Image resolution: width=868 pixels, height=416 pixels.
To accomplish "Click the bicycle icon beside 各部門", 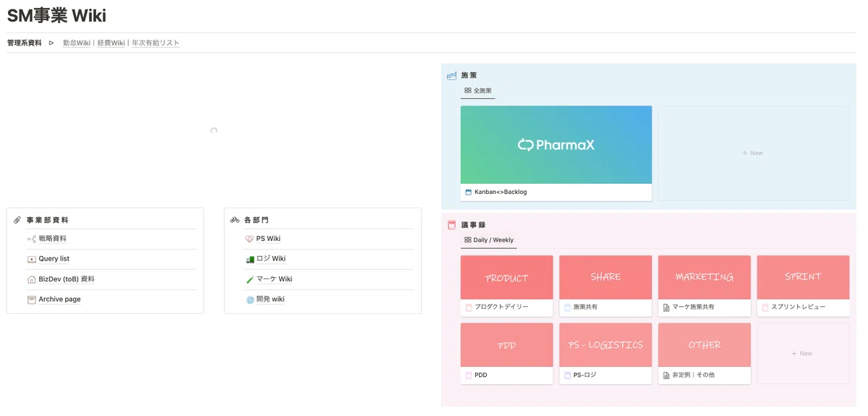I will 235,220.
